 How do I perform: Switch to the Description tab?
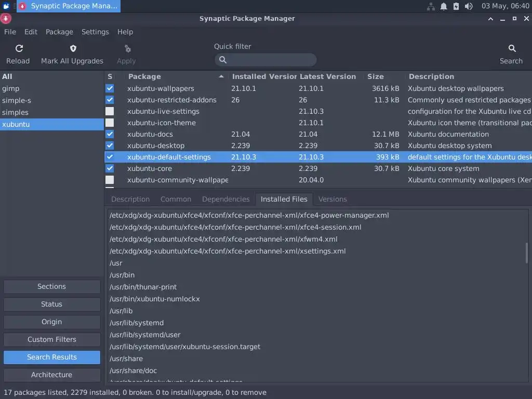[130, 199]
